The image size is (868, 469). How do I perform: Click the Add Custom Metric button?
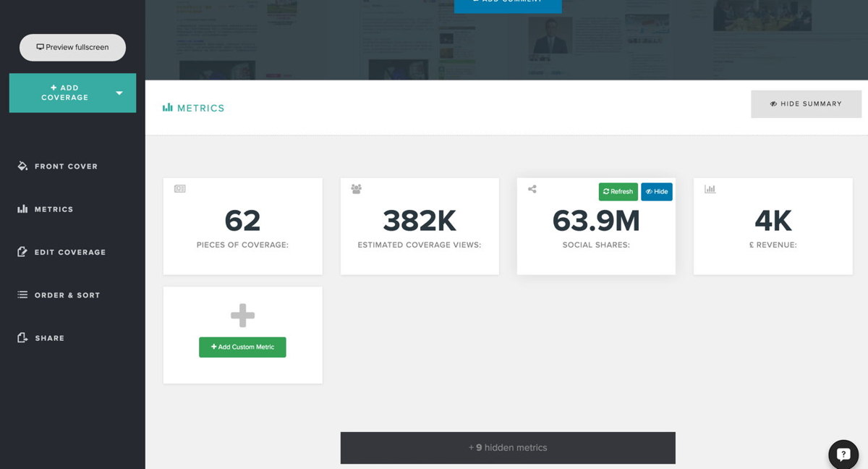[x=242, y=347]
